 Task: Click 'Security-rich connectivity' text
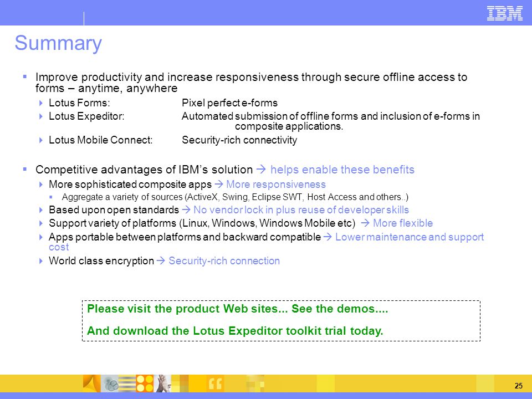(239, 140)
